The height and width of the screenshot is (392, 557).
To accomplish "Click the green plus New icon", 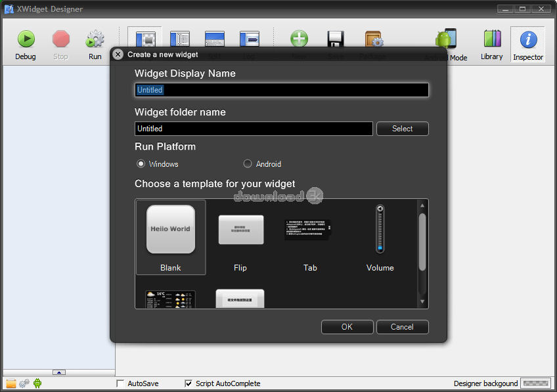I will point(299,39).
